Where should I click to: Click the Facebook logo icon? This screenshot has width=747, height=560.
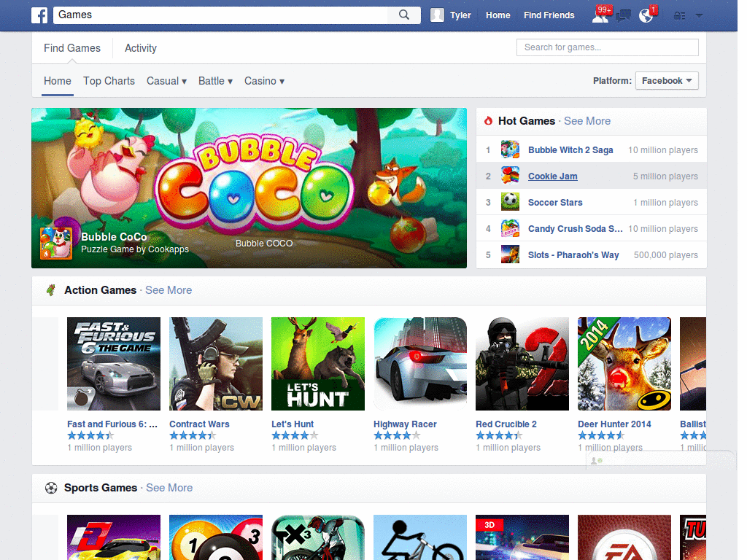coord(39,15)
